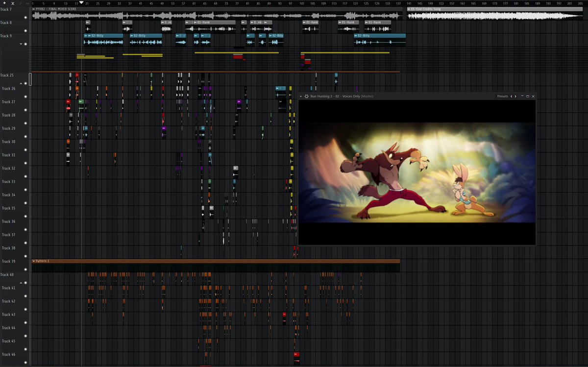Image resolution: width=588 pixels, height=367 pixels.
Task: Select the Track 46 label
Action: pyautogui.click(x=8, y=354)
